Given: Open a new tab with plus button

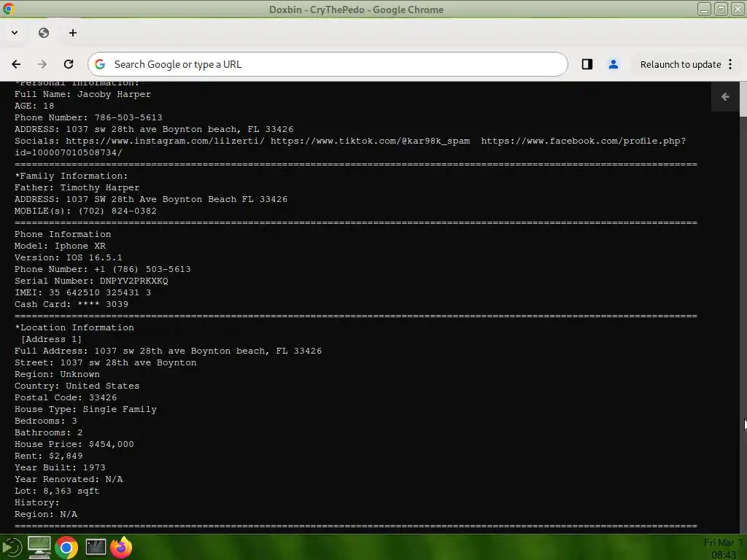Looking at the screenshot, I should point(72,33).
